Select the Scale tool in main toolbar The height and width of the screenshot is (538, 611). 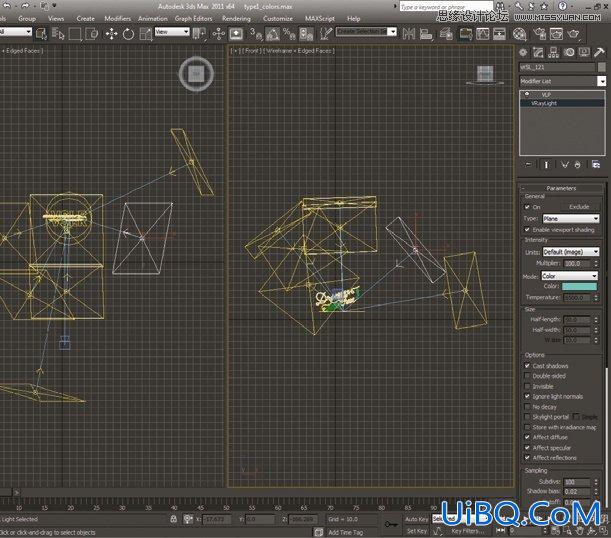(x=145, y=34)
